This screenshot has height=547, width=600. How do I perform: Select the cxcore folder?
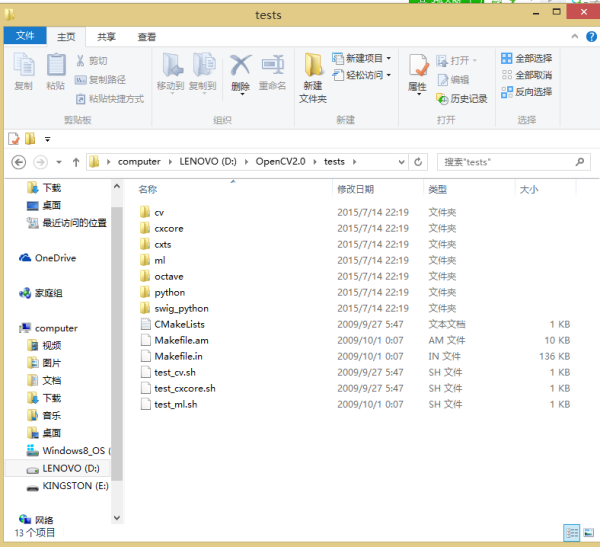click(161, 229)
